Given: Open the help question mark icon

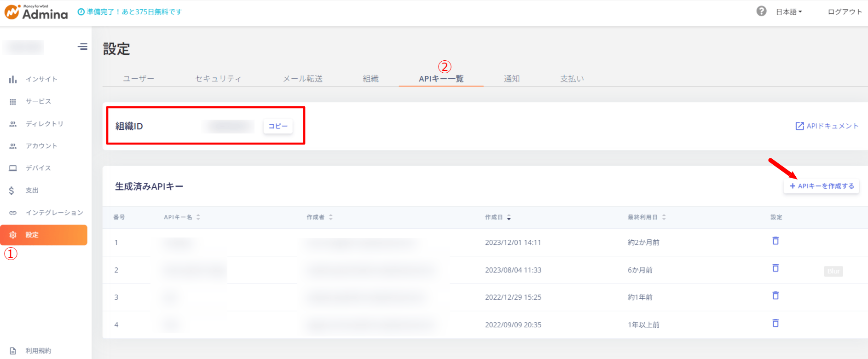Looking at the screenshot, I should coord(761,11).
